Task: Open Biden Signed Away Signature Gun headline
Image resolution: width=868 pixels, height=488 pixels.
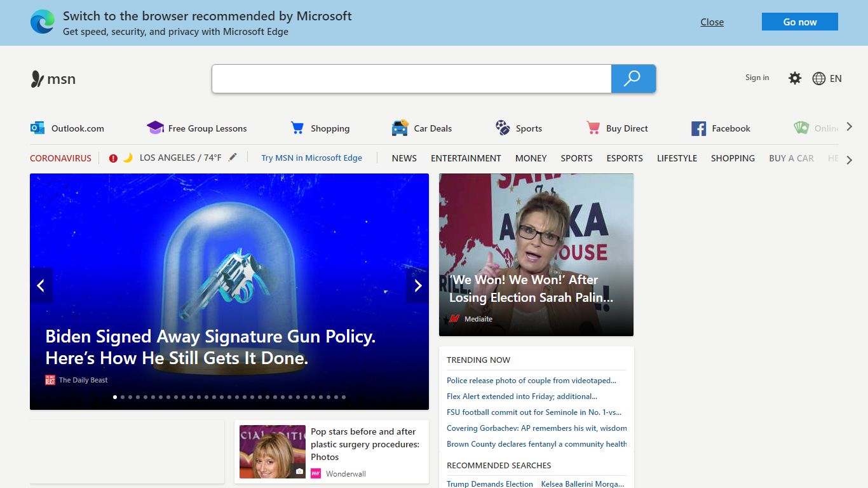Action: point(210,347)
